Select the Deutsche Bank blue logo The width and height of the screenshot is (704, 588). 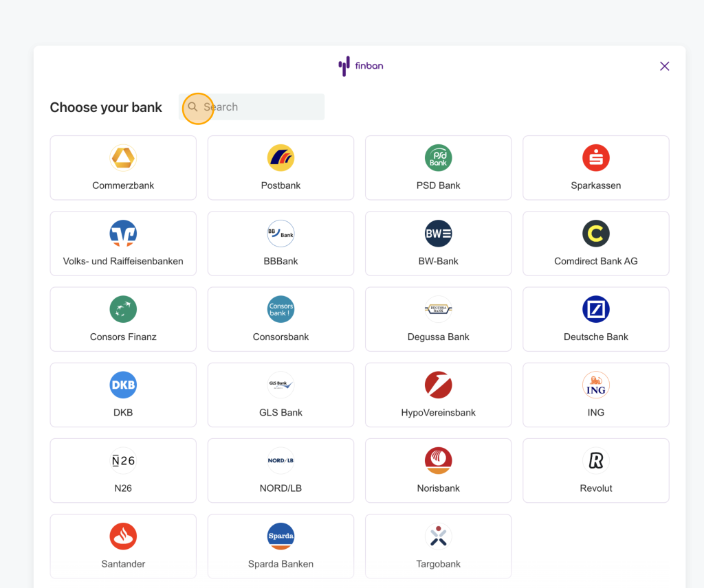pos(595,310)
